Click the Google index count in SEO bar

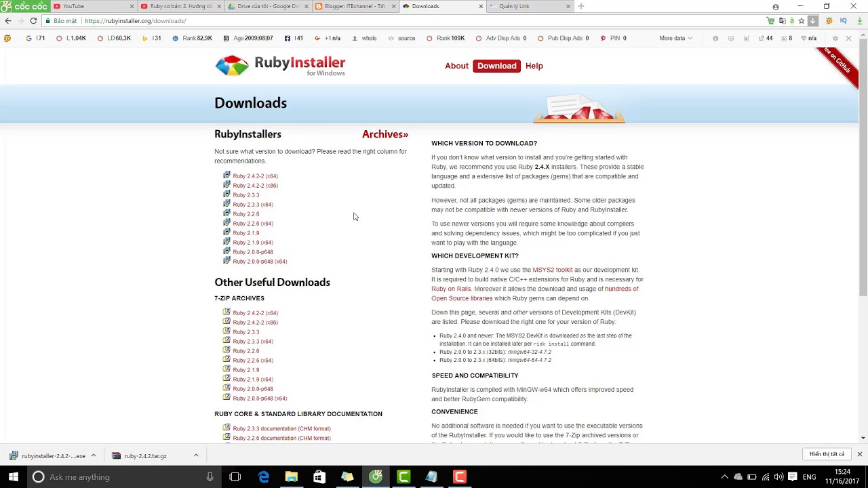tap(35, 39)
